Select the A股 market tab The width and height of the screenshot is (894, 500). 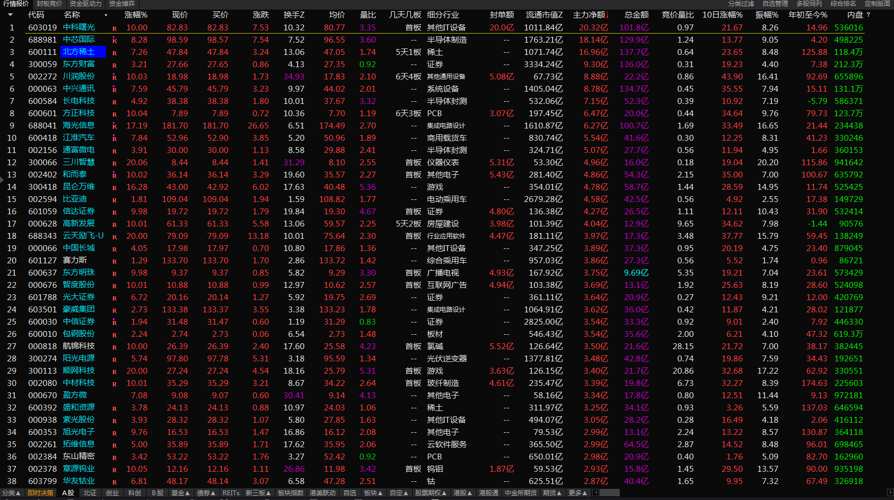click(x=68, y=493)
